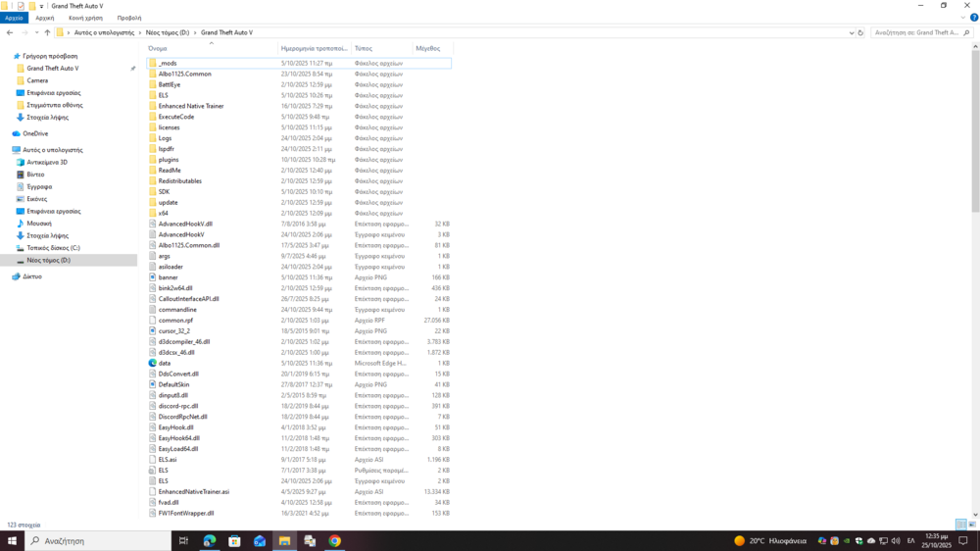980x551 pixels.
Task: Click the search magnifier icon in Explorer
Action: point(967,32)
